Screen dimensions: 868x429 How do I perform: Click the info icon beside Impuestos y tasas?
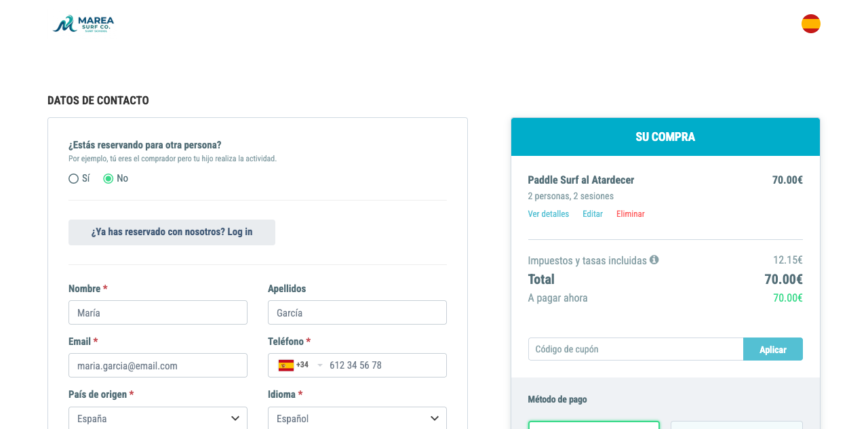pyautogui.click(x=654, y=260)
